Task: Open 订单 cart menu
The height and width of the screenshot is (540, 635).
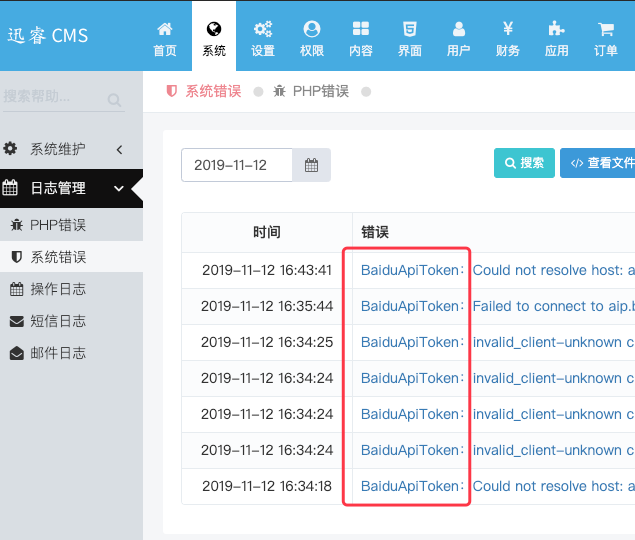Action: 605,39
